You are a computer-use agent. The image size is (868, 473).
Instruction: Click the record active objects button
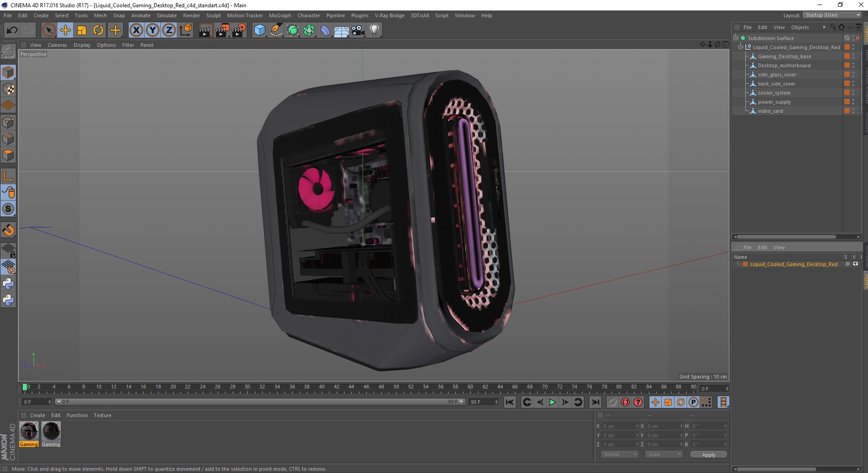tap(613, 402)
